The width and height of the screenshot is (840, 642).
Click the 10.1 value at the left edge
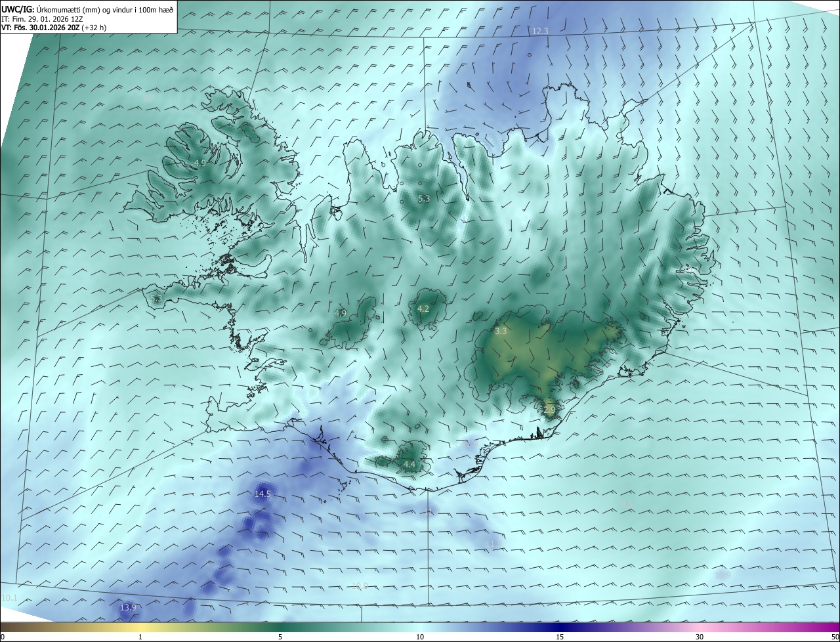(x=10, y=598)
